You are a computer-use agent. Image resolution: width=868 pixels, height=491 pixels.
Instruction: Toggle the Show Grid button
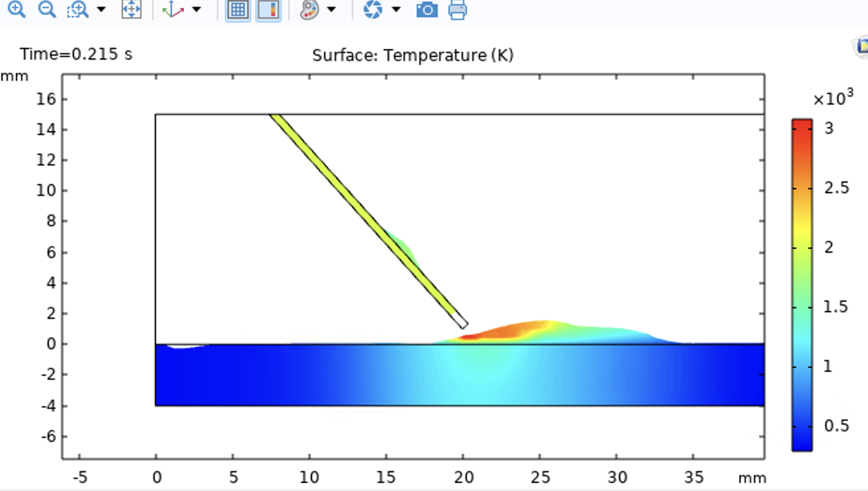[x=238, y=9]
